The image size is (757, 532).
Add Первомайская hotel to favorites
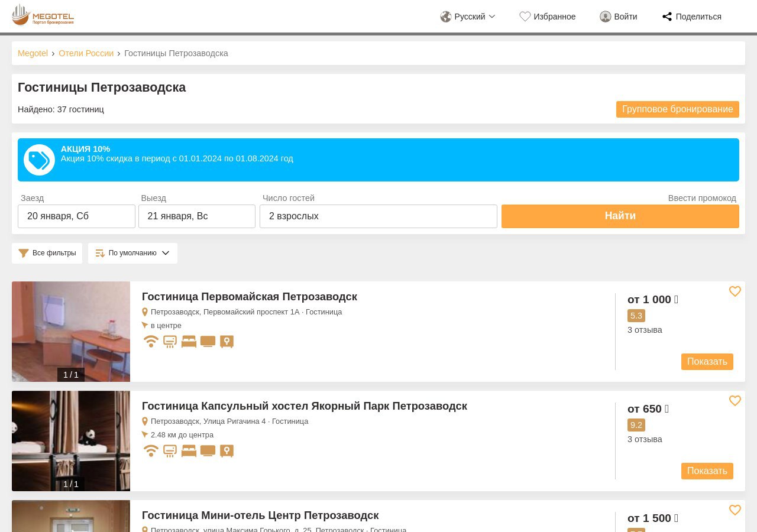(x=735, y=291)
